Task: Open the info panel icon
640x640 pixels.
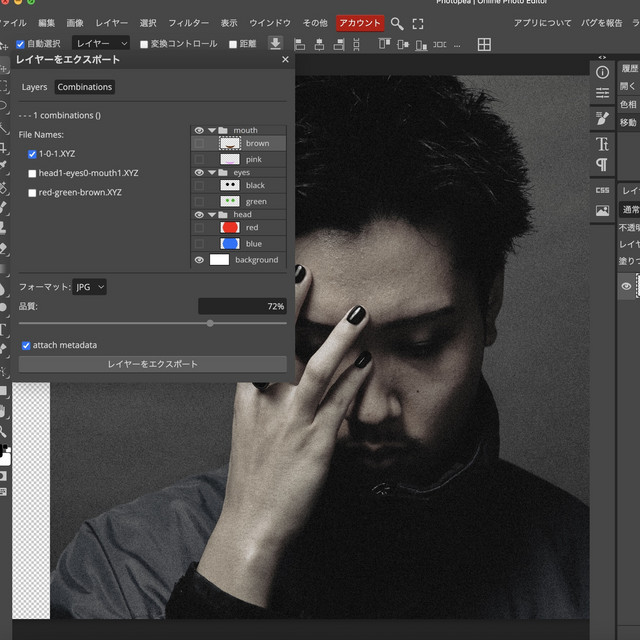Action: click(x=602, y=72)
